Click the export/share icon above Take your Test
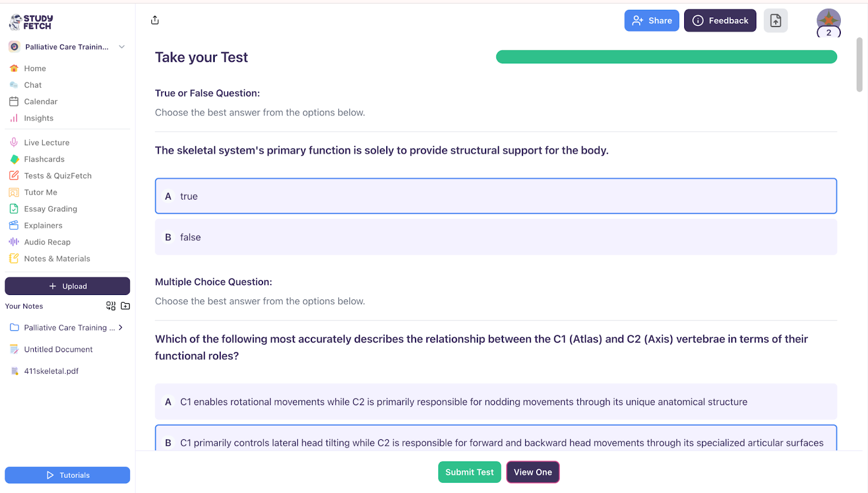Viewport: 868px width, 493px height. click(x=155, y=20)
